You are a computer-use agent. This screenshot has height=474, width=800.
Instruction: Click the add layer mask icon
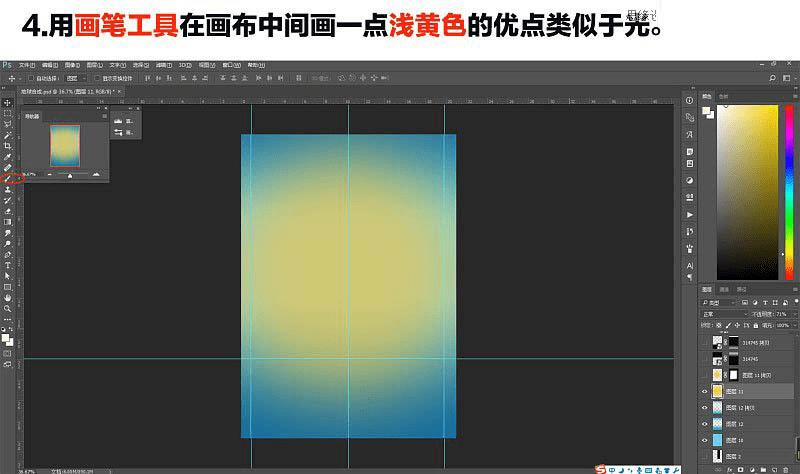(x=741, y=469)
